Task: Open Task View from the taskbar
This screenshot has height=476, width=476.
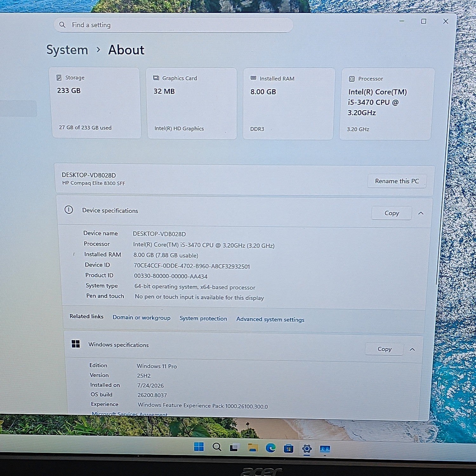Action: coord(234,448)
